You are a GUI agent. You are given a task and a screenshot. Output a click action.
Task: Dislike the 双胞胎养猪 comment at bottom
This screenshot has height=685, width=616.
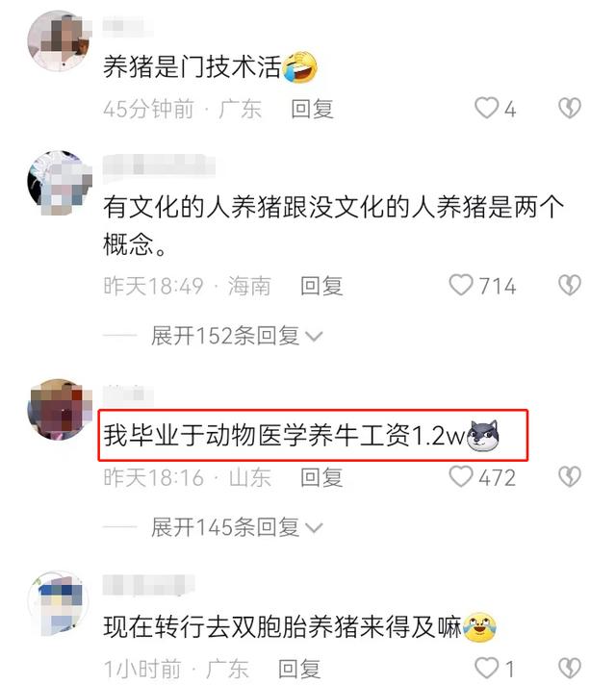(570, 668)
